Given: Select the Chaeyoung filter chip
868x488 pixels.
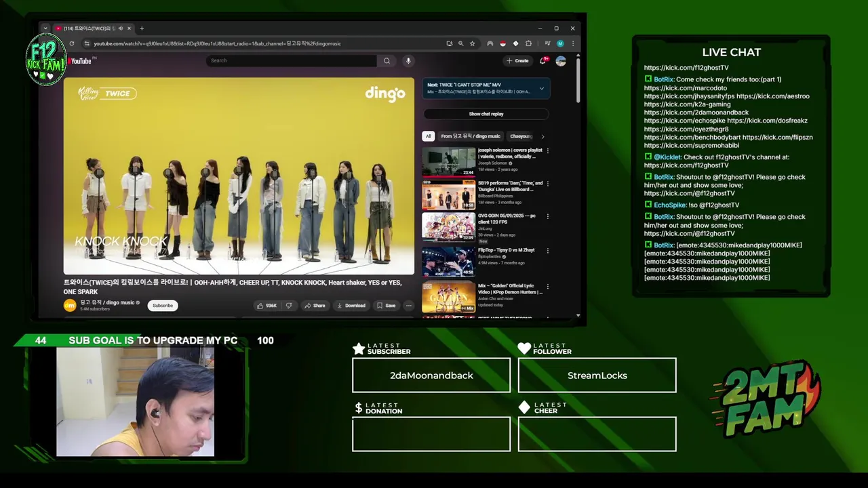Looking at the screenshot, I should click(521, 136).
